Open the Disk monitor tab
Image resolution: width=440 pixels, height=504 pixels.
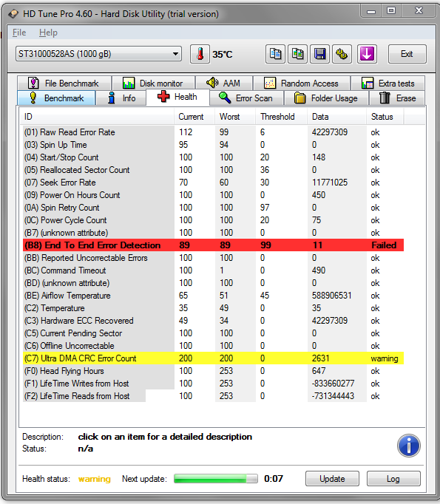(x=153, y=84)
